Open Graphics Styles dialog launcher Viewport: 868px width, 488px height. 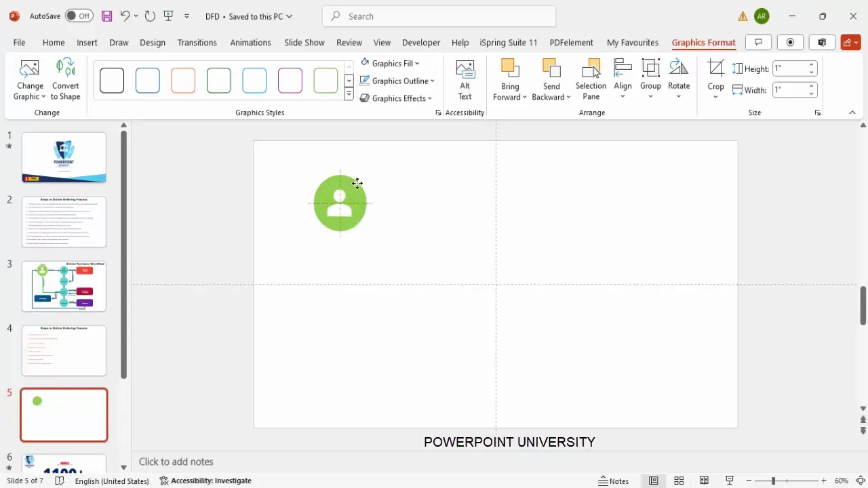pos(438,113)
